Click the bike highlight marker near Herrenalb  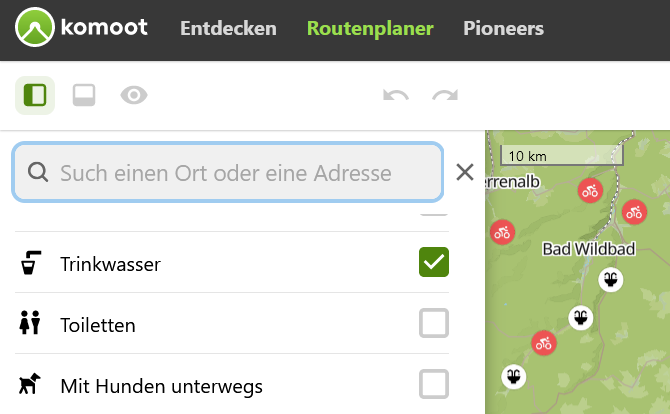590,190
